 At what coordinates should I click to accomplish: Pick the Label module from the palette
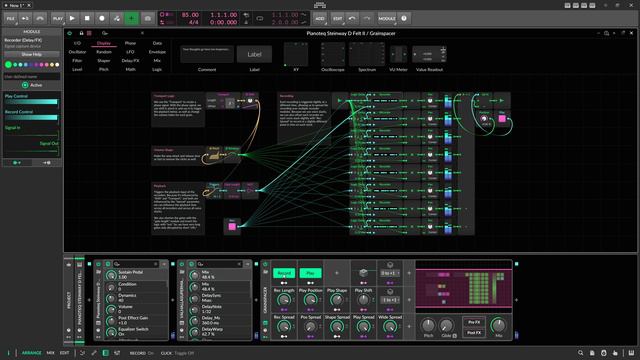click(254, 54)
